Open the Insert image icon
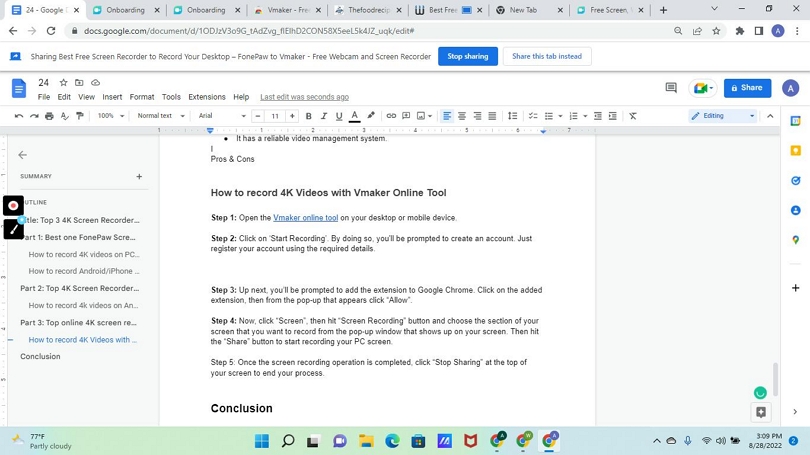The width and height of the screenshot is (810, 455). coord(421,116)
